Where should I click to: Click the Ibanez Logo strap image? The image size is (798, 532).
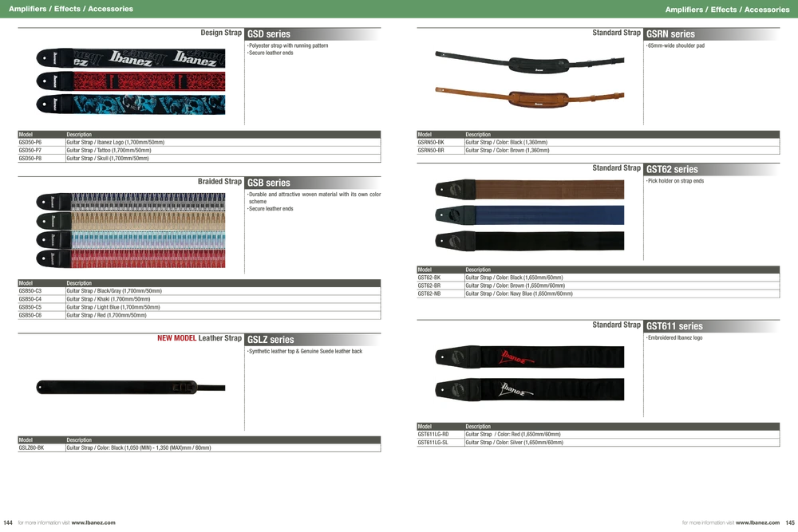[131, 58]
